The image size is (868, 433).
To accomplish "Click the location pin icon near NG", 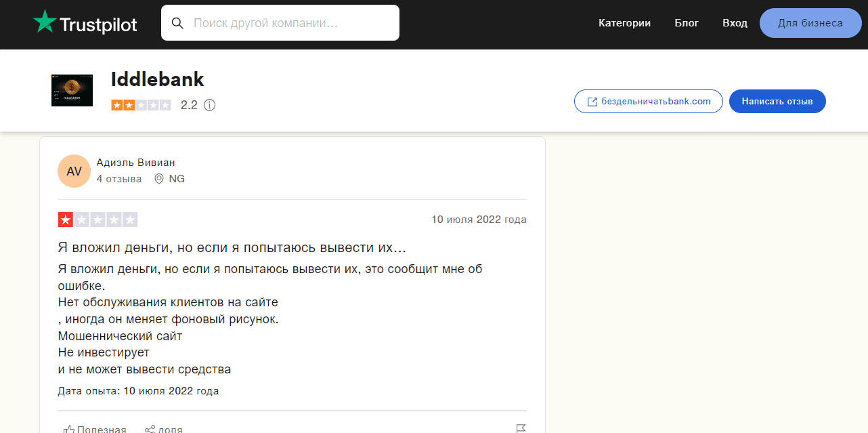I will 159,178.
